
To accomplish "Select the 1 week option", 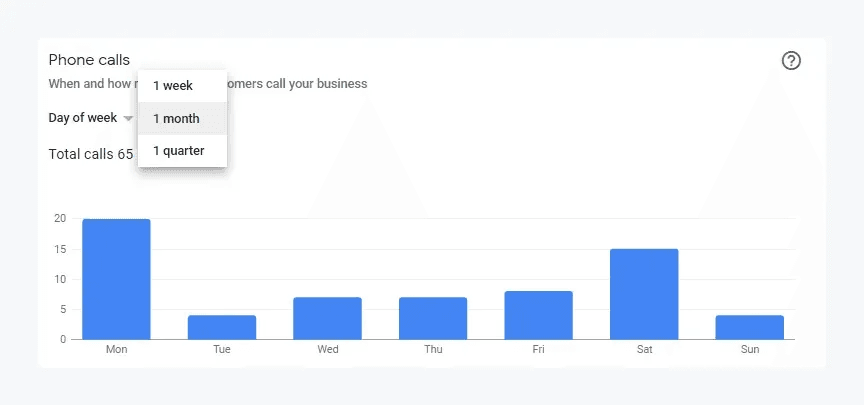I will (173, 86).
